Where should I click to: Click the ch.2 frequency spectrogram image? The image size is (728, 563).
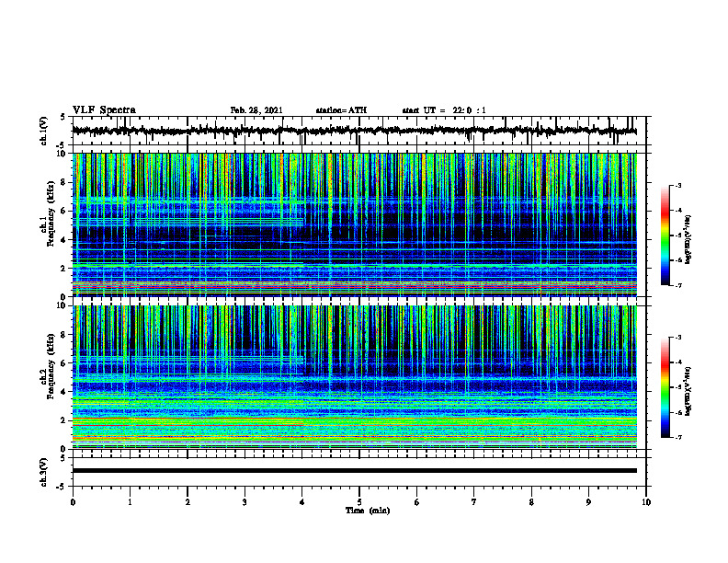(x=354, y=377)
